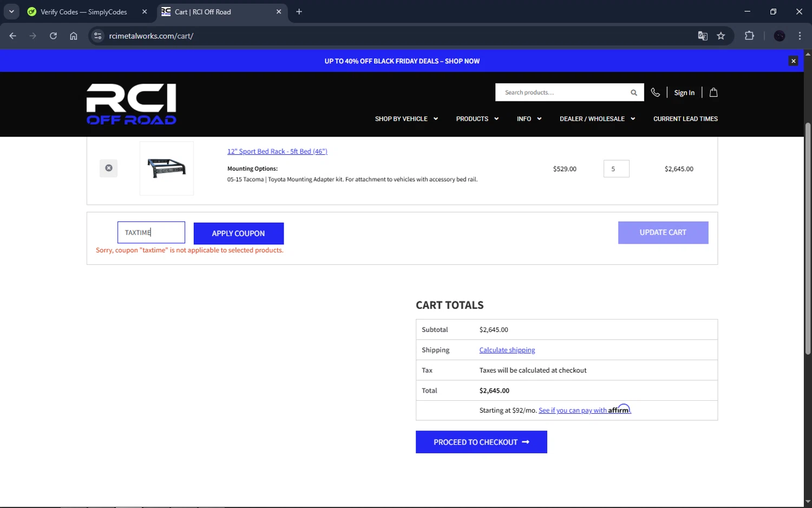
Task: Open the shopping bag cart icon
Action: pos(713,93)
